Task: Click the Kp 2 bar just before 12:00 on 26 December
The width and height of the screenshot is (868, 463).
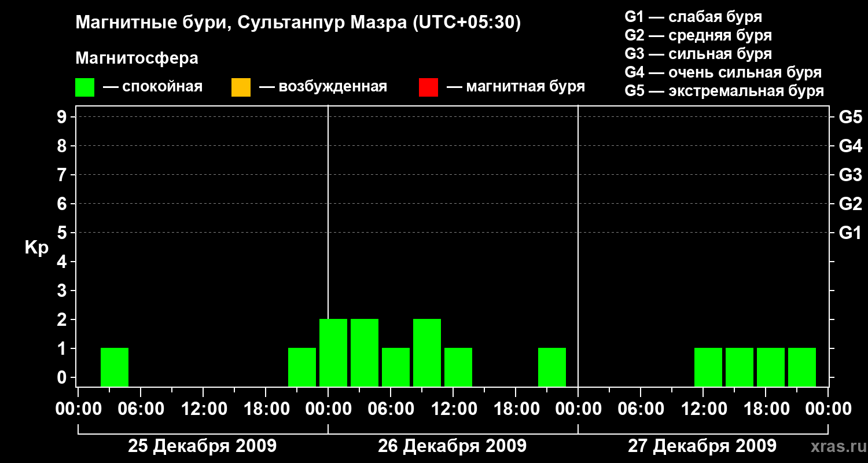Action: point(427,352)
